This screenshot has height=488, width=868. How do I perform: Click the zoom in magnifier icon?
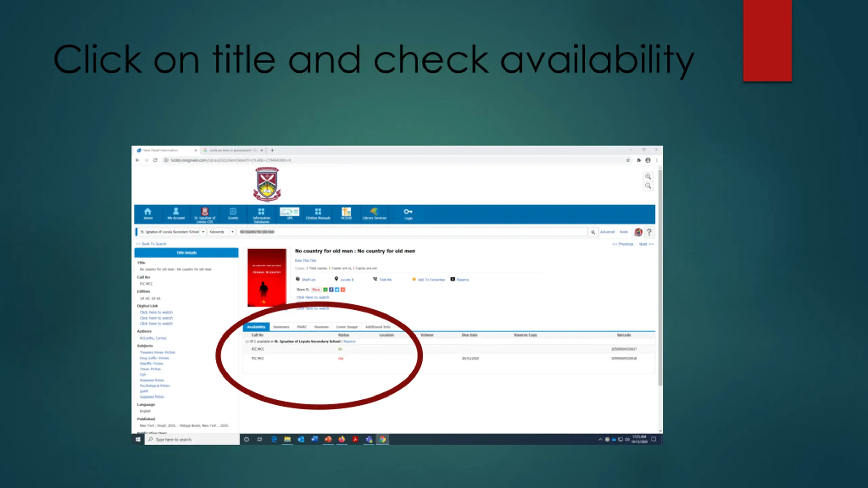648,177
